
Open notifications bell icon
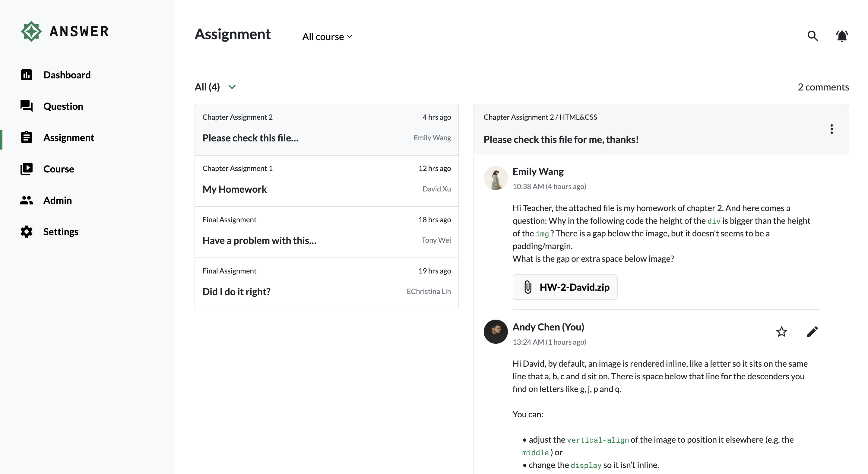tap(841, 36)
